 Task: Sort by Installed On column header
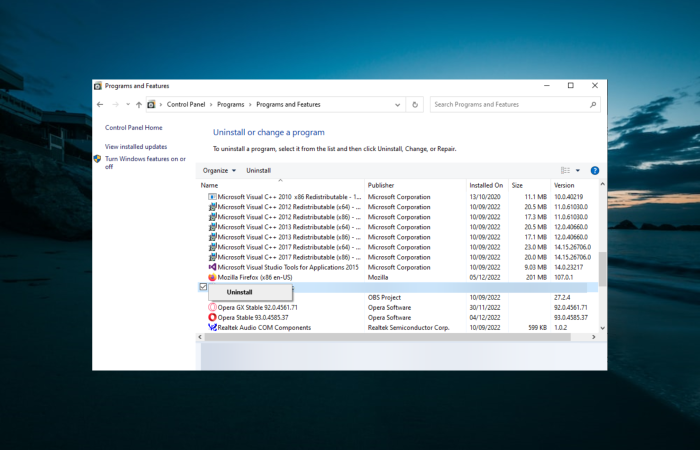pyautogui.click(x=487, y=185)
